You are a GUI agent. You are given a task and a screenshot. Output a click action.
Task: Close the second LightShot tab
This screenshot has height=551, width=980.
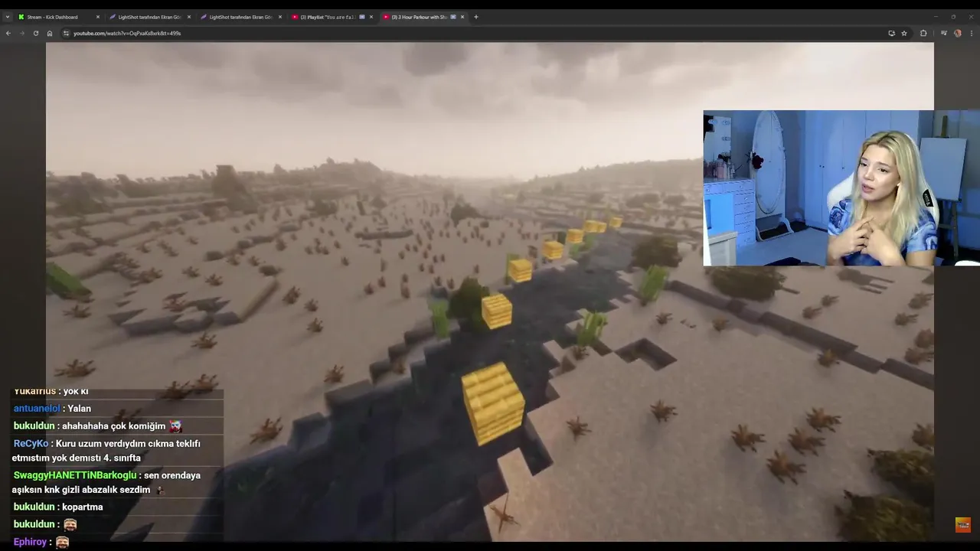[280, 17]
